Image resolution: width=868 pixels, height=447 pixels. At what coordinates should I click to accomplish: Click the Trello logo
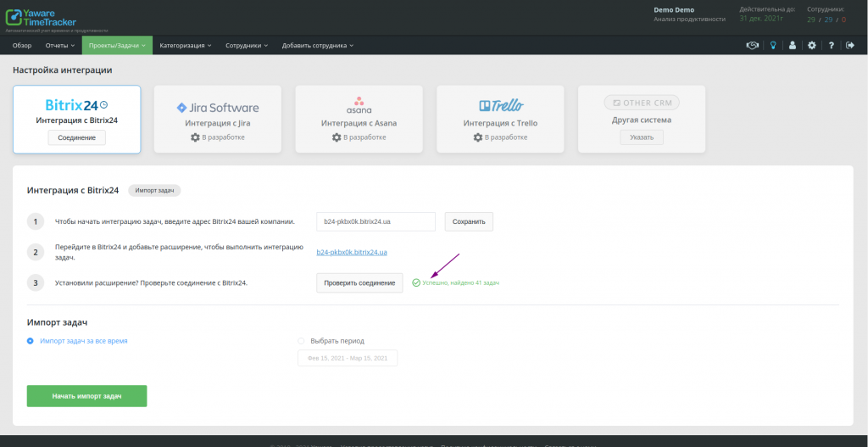(501, 106)
